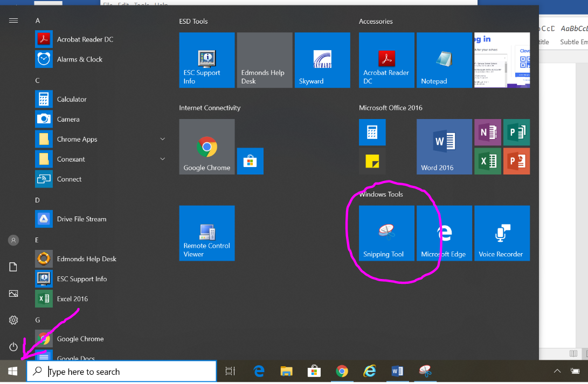
Task: Open Acrobat Reader DC tile in Accessories
Action: [x=386, y=60]
